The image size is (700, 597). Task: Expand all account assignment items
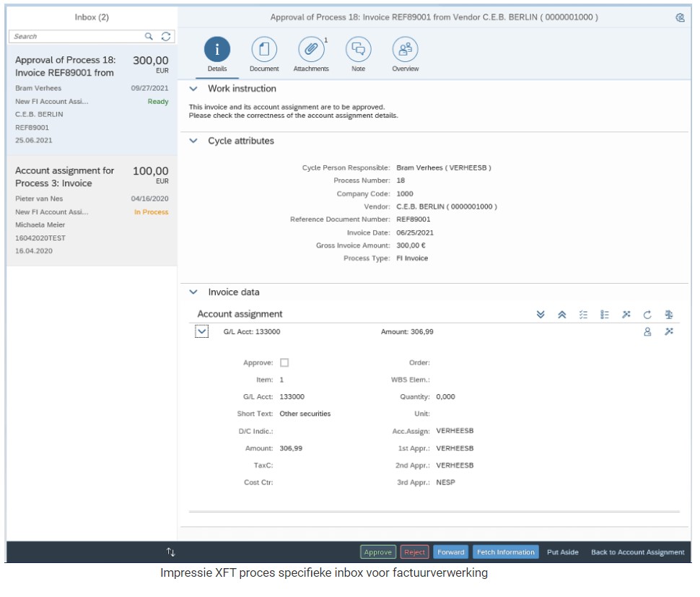click(541, 314)
